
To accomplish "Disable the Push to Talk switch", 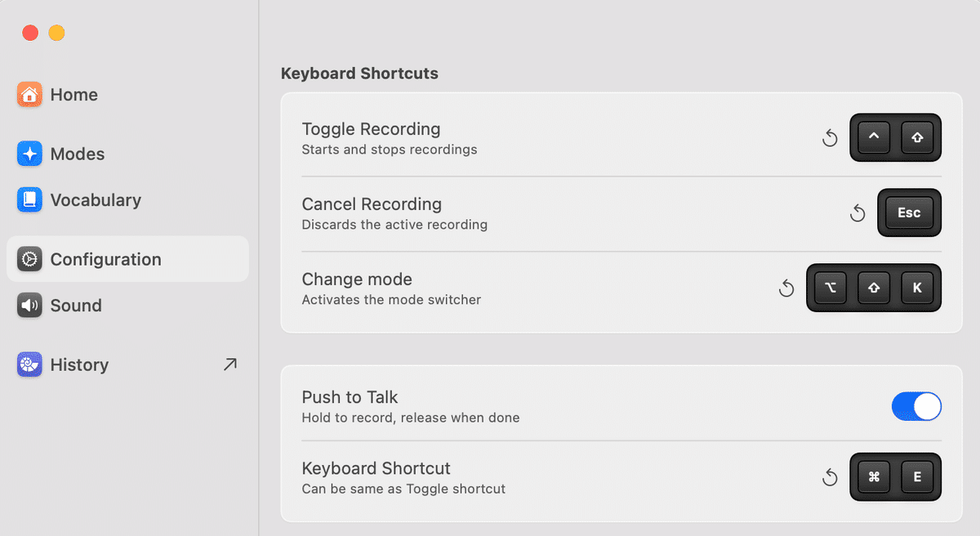I will (x=916, y=406).
